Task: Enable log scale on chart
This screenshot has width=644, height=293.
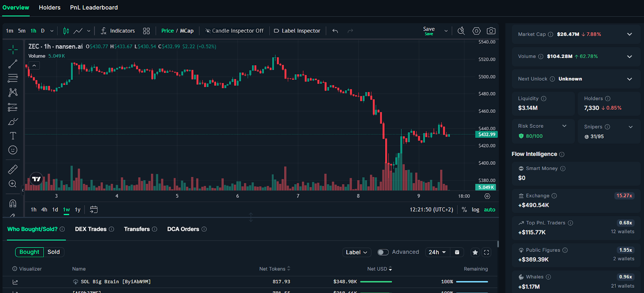Action: [475, 210]
